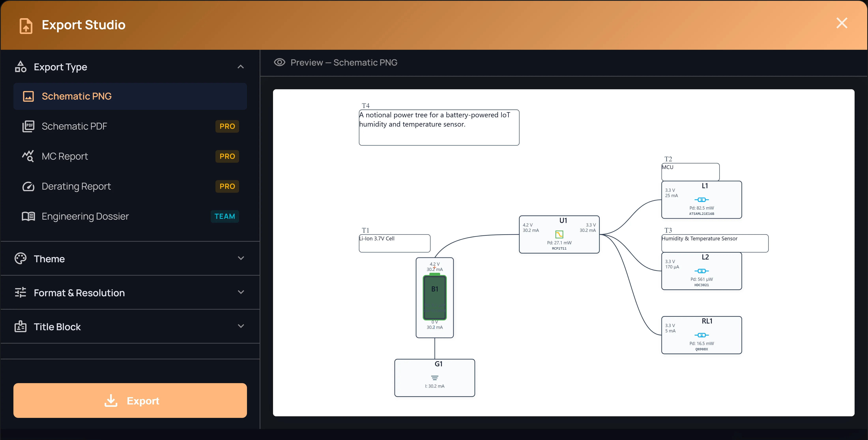Click the ATSAML21E16B part label

coord(702,214)
